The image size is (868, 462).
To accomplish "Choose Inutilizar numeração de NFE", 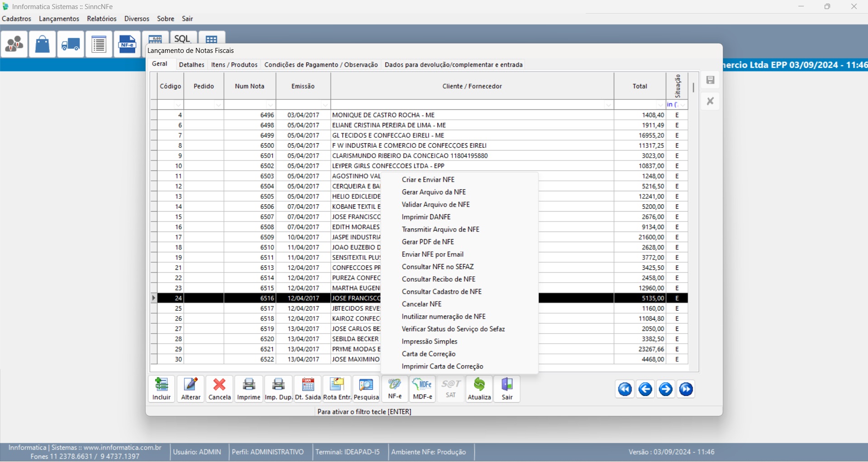I will (460, 316).
